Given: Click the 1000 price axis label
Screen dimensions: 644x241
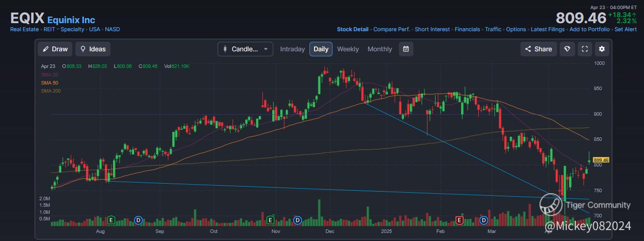Looking at the screenshot, I should (599, 63).
